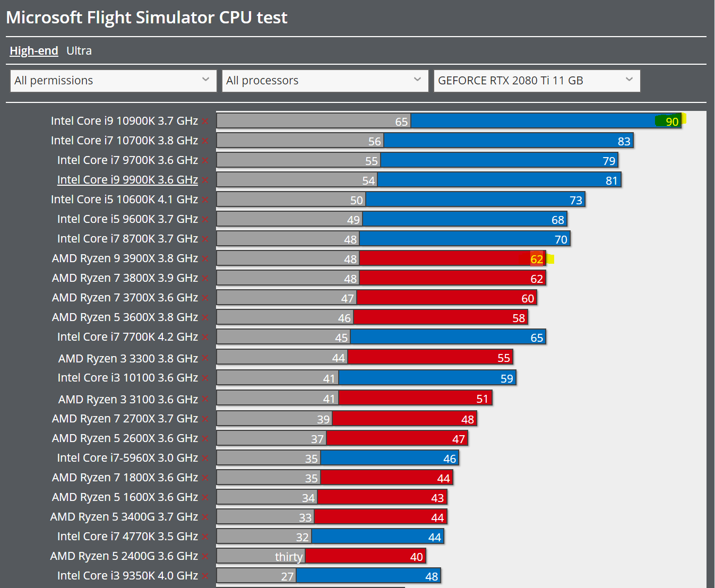Open the GEFORCE RTX 2080 Ti dropdown
This screenshot has height=588, width=715.
pos(537,81)
